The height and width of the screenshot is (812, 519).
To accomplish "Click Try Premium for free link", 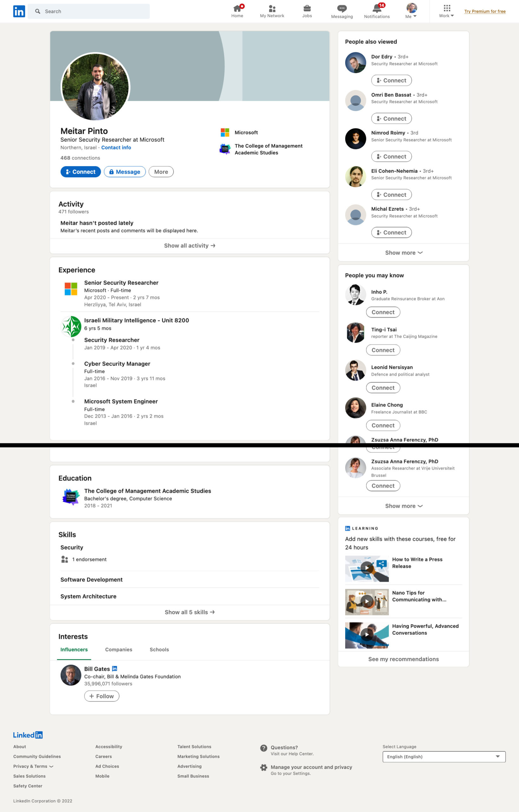I will [x=485, y=11].
